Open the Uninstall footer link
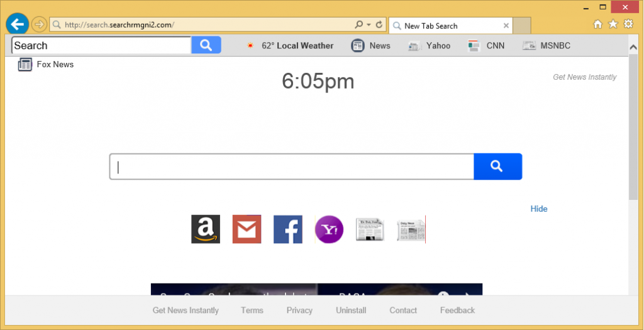The width and height of the screenshot is (644, 330). [x=351, y=310]
